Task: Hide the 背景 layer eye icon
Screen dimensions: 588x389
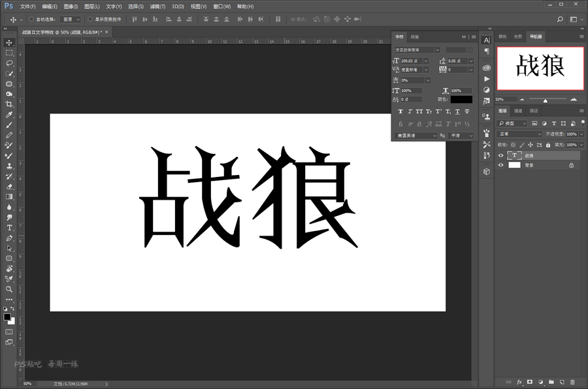Action: 500,165
